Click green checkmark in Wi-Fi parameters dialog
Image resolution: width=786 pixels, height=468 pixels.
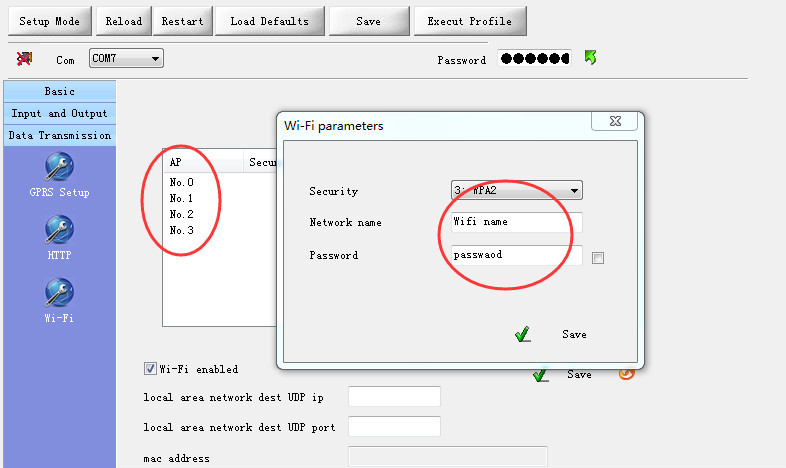point(522,335)
